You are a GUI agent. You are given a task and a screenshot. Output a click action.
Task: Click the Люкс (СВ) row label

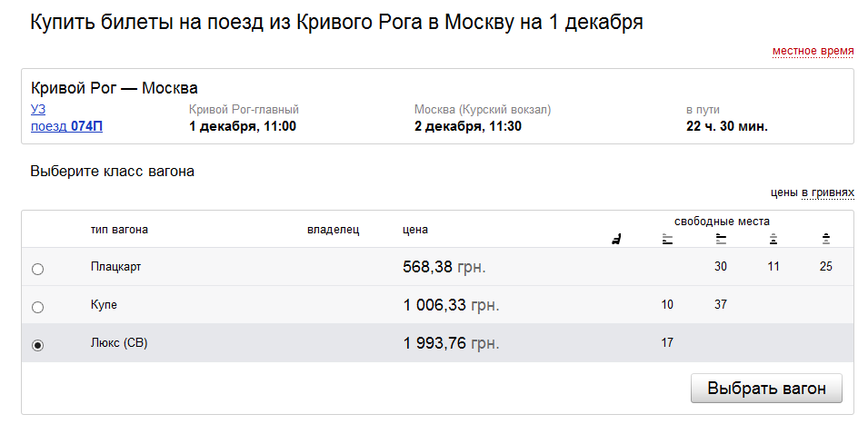(119, 343)
